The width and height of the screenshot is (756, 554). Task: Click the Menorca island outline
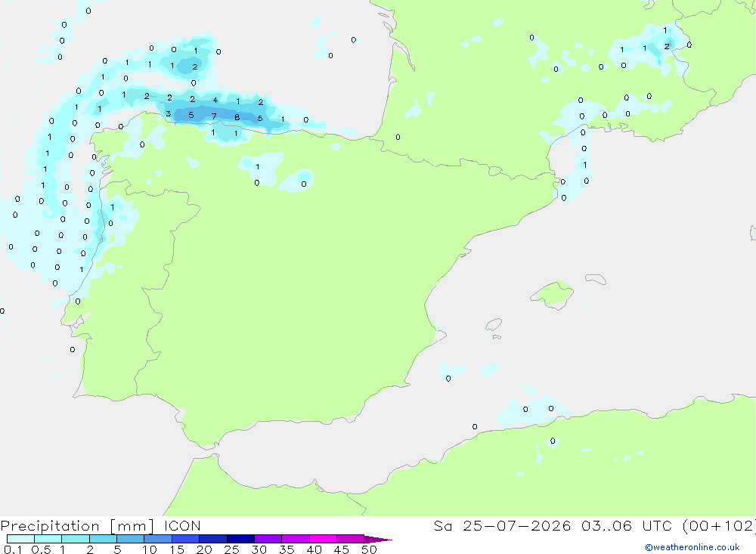[596, 279]
